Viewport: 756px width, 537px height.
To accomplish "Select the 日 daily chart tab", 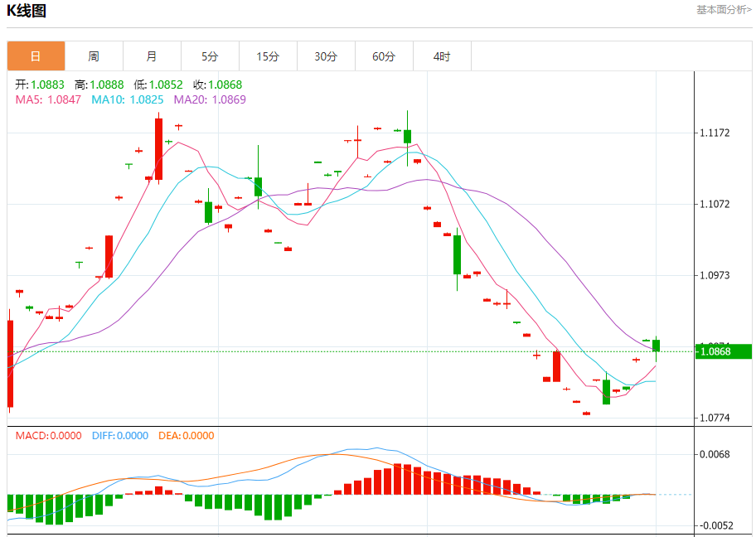I will coord(36,56).
